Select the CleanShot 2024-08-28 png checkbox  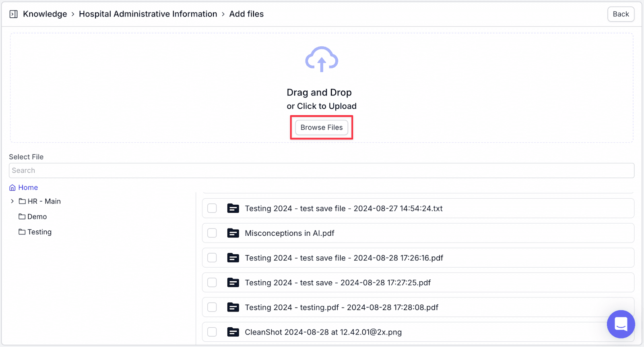tap(212, 332)
